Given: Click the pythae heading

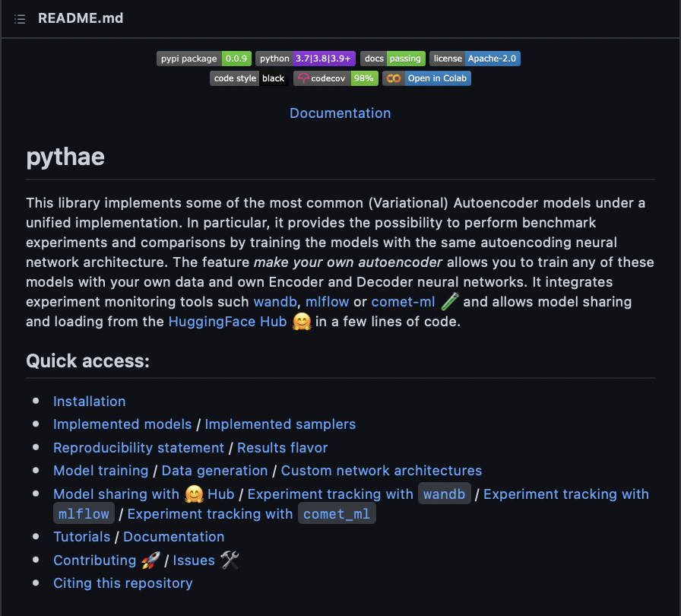Looking at the screenshot, I should click(65, 157).
